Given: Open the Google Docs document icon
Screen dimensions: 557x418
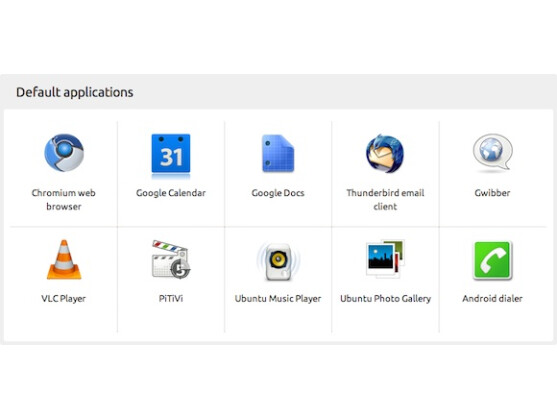Looking at the screenshot, I should coord(278,153).
